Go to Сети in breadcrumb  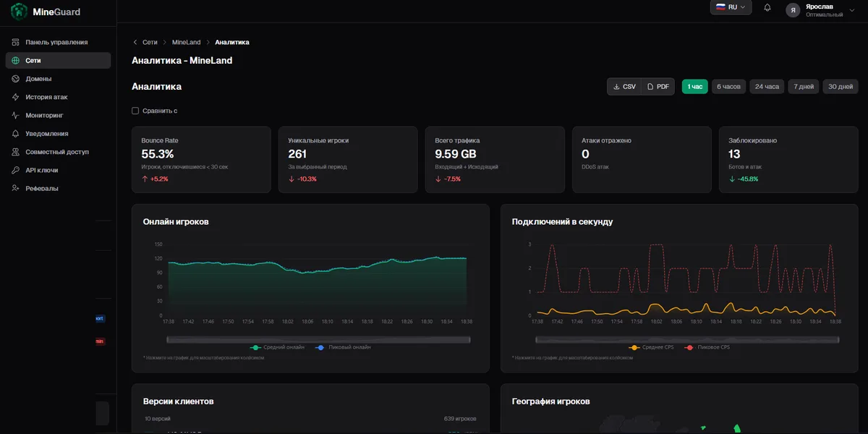coord(150,43)
